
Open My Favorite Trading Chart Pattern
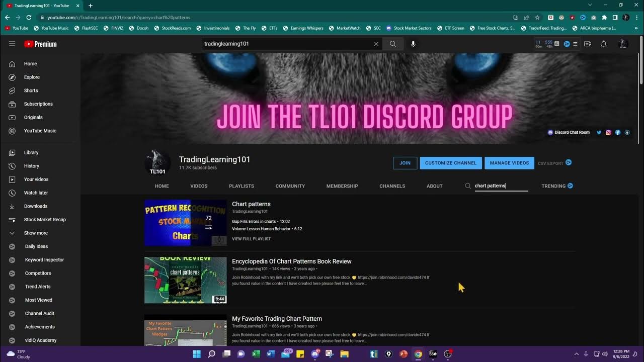pos(277,319)
